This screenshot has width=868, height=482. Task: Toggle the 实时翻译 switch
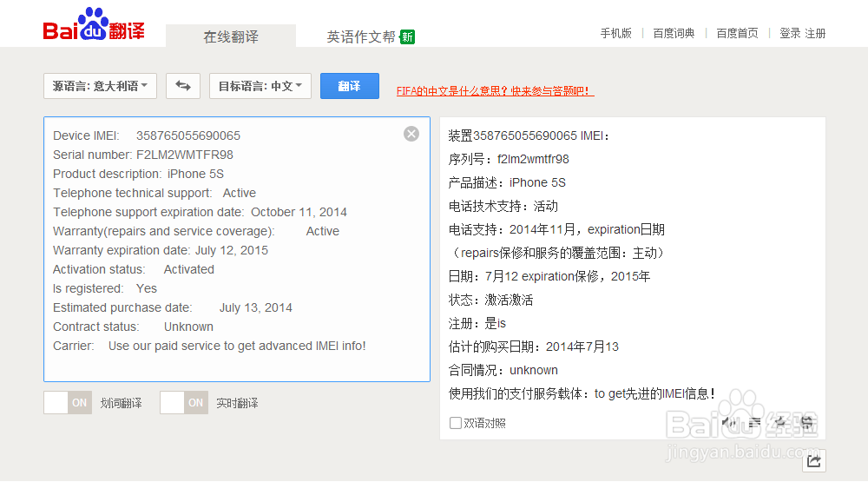point(184,403)
